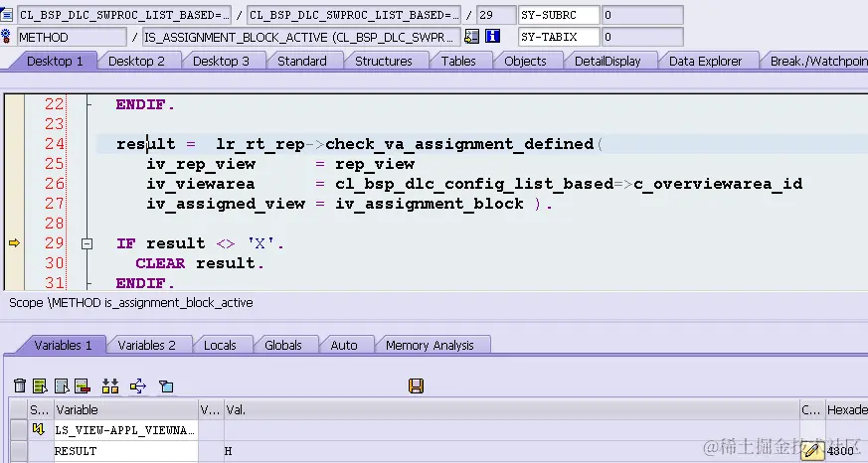Select the Memory Analysis tab
Screen dimensions: 868x463
click(x=430, y=345)
